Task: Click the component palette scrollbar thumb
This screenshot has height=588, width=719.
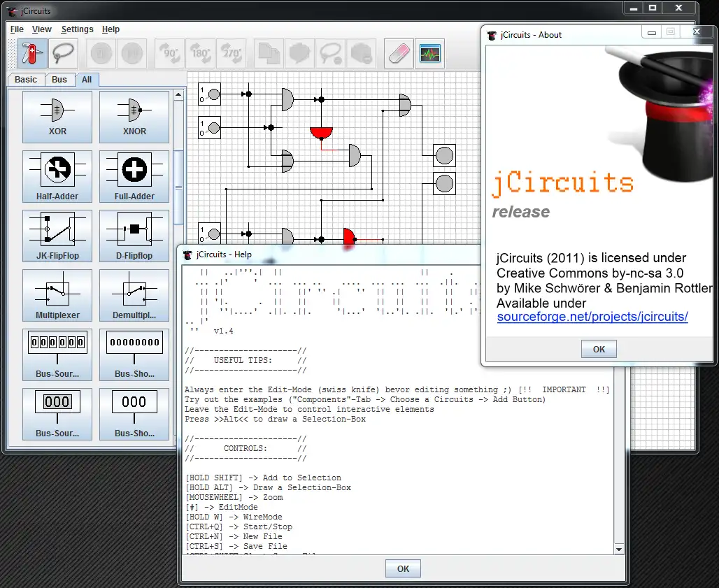Action: click(178, 187)
